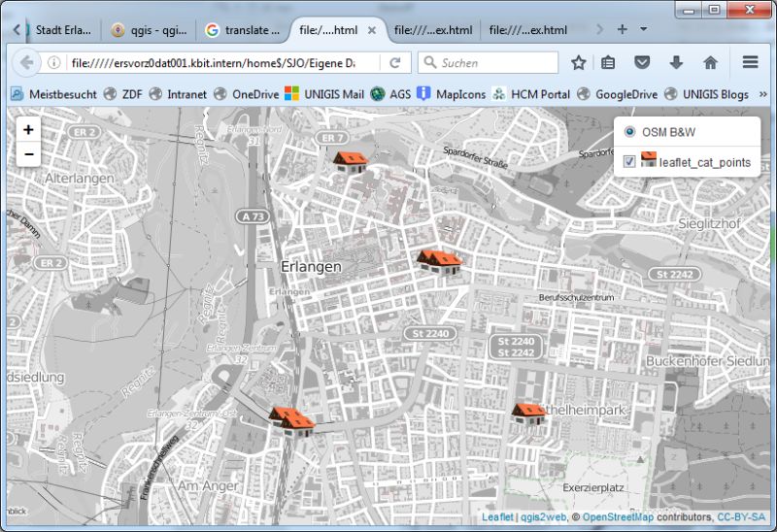Click the Berufsschulzentrum map label
The height and width of the screenshot is (532, 777).
pos(576,297)
